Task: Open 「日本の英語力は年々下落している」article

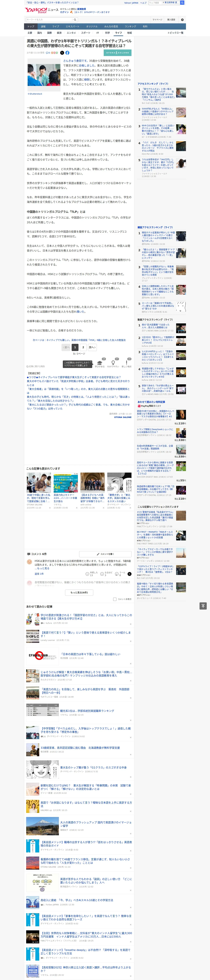Action: point(90,654)
